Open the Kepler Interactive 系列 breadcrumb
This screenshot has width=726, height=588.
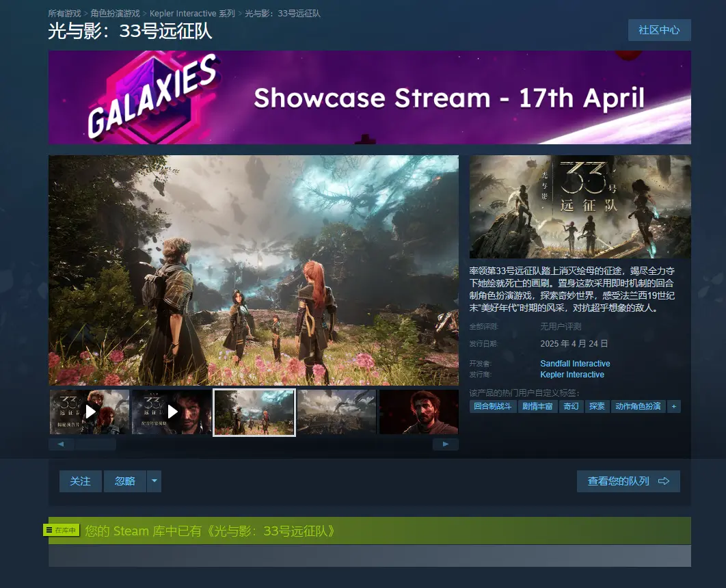click(192, 14)
